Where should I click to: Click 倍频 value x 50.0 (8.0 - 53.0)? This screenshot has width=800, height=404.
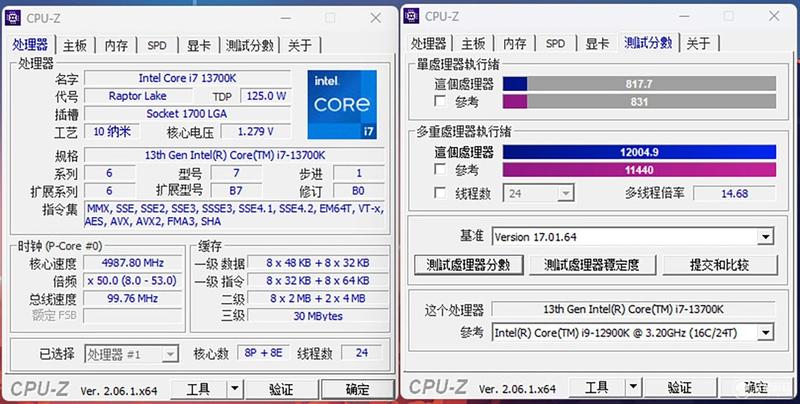[132, 281]
